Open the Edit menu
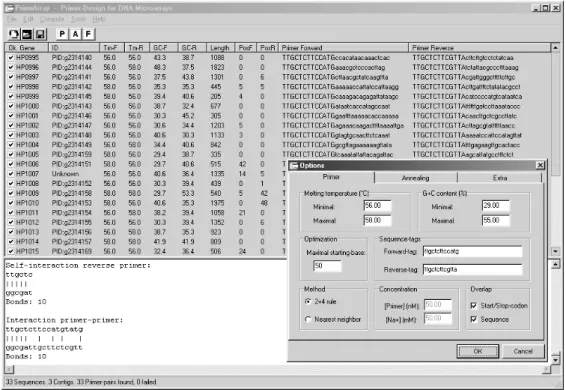 [28, 19]
